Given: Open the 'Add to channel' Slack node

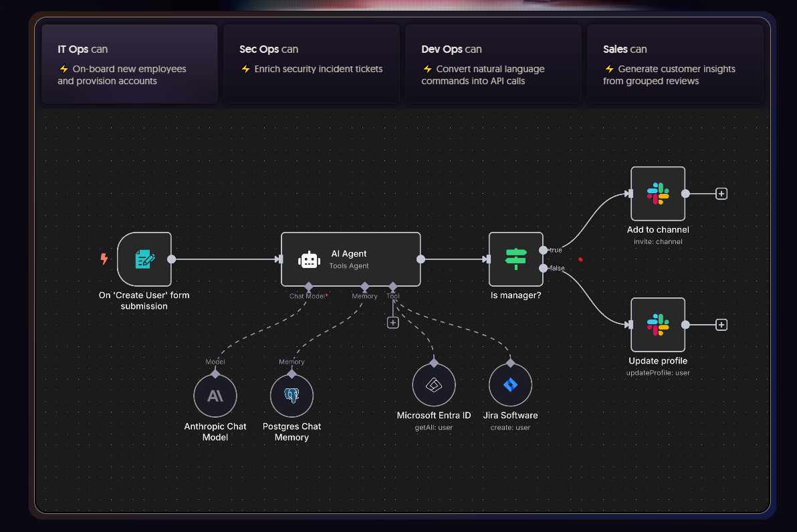Looking at the screenshot, I should click(x=658, y=194).
